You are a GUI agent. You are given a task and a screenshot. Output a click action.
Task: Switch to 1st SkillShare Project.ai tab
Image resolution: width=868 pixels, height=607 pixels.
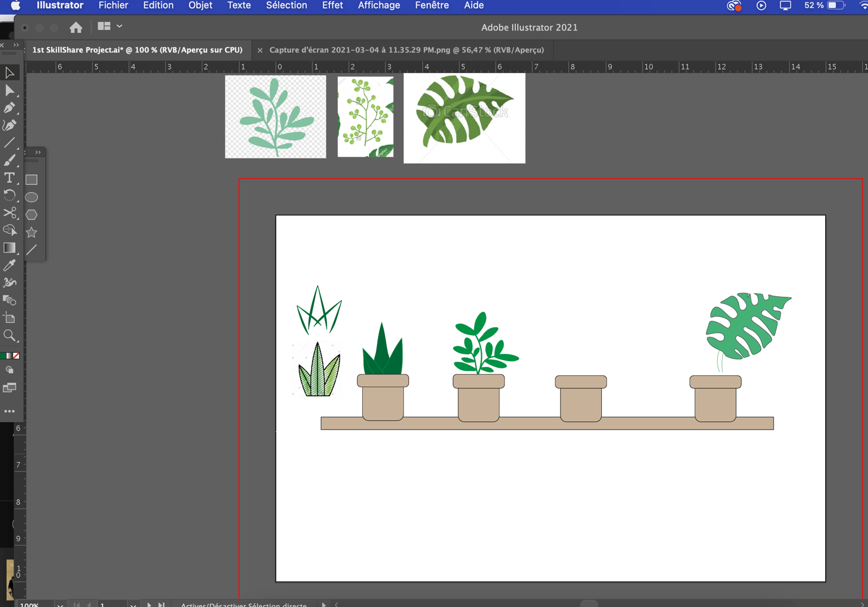(x=137, y=50)
